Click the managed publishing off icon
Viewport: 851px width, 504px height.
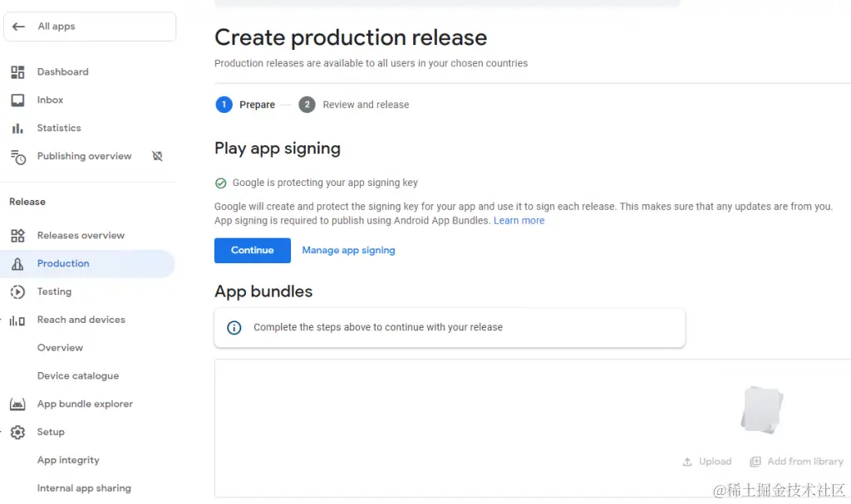pos(157,156)
